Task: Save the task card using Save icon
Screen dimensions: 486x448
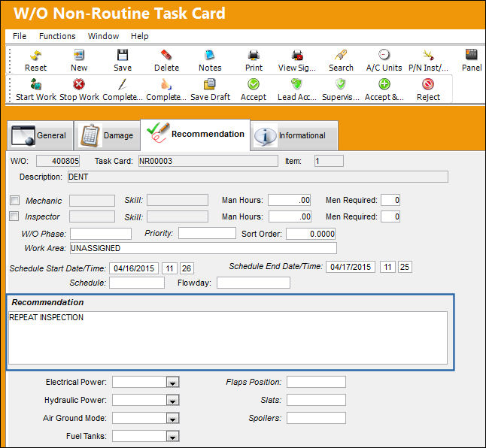Action: [x=123, y=55]
